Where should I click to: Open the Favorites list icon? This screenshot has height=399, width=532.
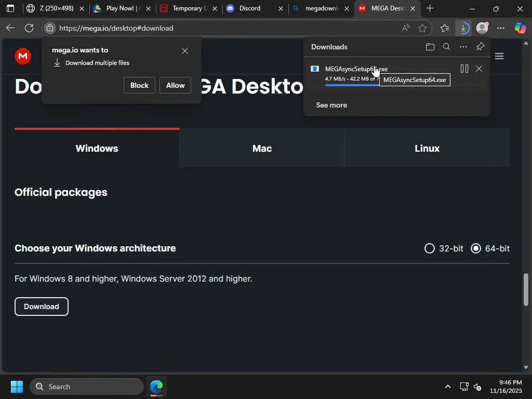click(445, 28)
